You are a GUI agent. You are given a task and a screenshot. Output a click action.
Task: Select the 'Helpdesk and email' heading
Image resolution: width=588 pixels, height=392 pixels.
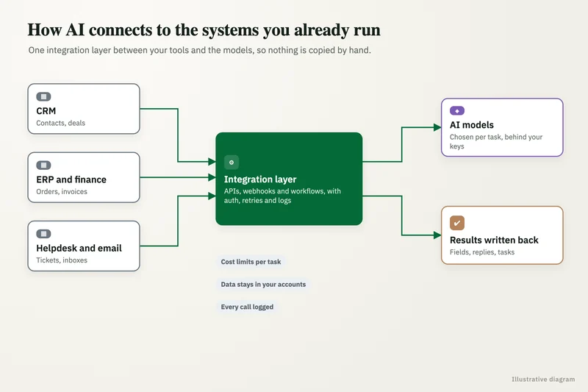79,249
